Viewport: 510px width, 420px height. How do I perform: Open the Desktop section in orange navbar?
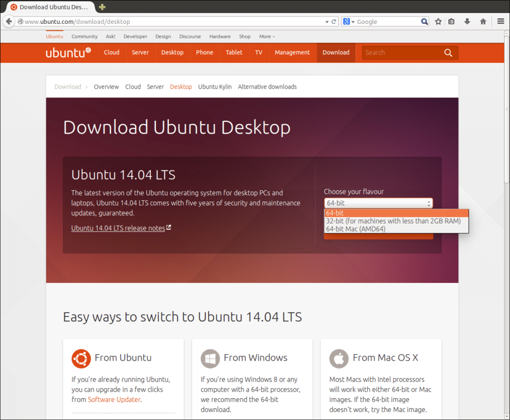[172, 52]
